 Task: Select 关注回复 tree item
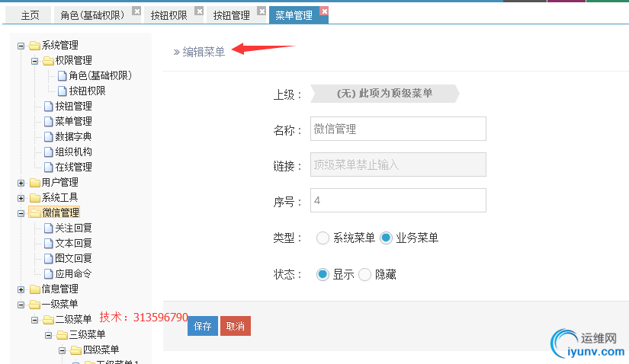coord(73,228)
